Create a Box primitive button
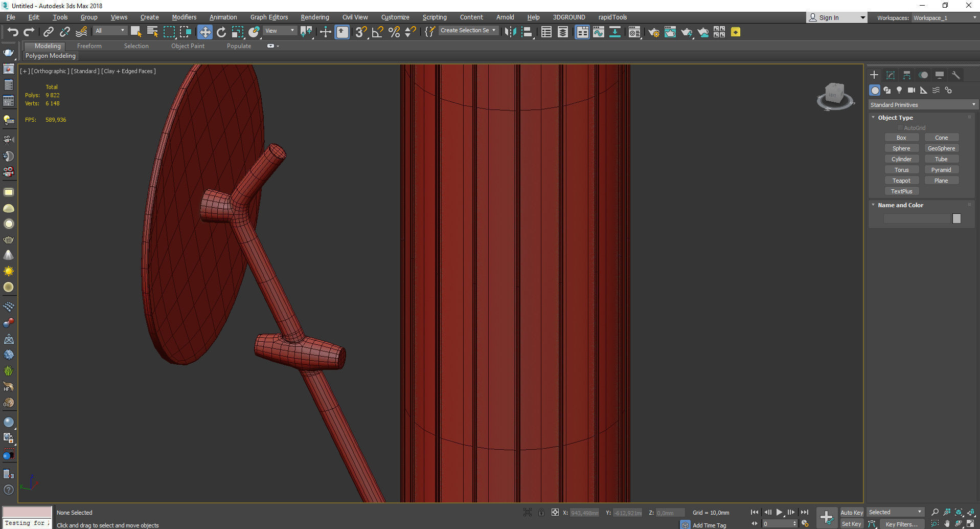Screen dimensions: 980x529 901,138
